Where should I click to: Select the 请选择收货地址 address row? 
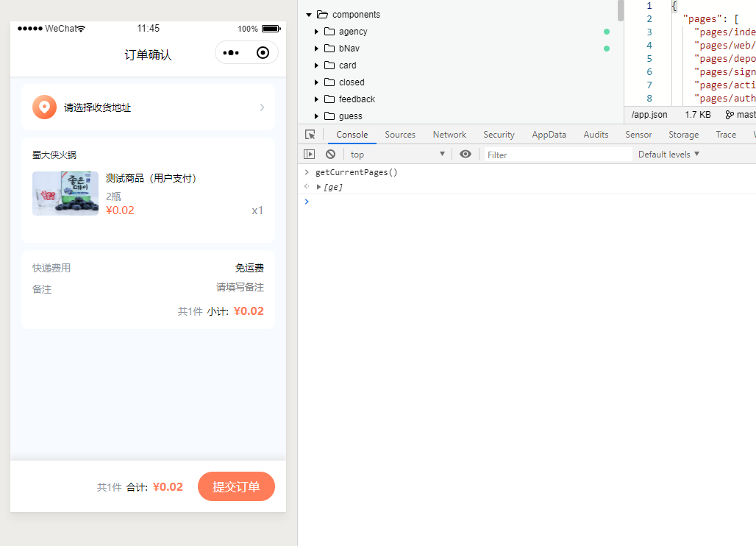click(x=148, y=107)
